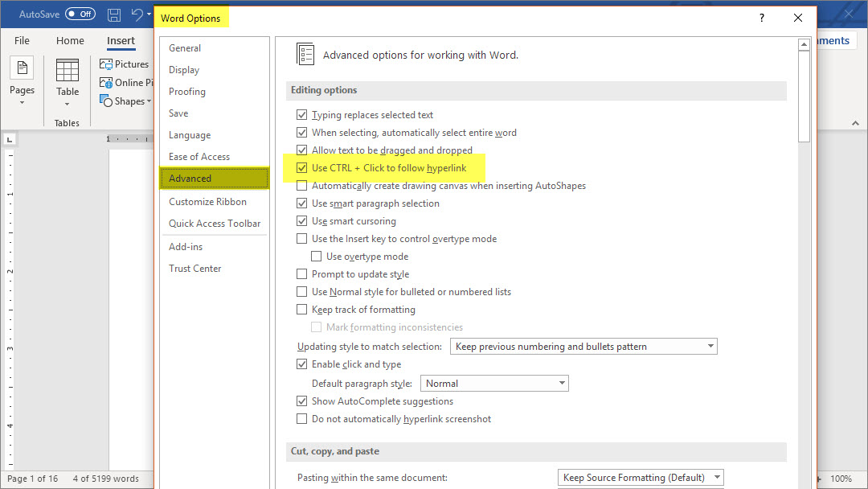Open the Default paragraph style dropdown
Image resolution: width=868 pixels, height=489 pixels.
[x=561, y=384]
